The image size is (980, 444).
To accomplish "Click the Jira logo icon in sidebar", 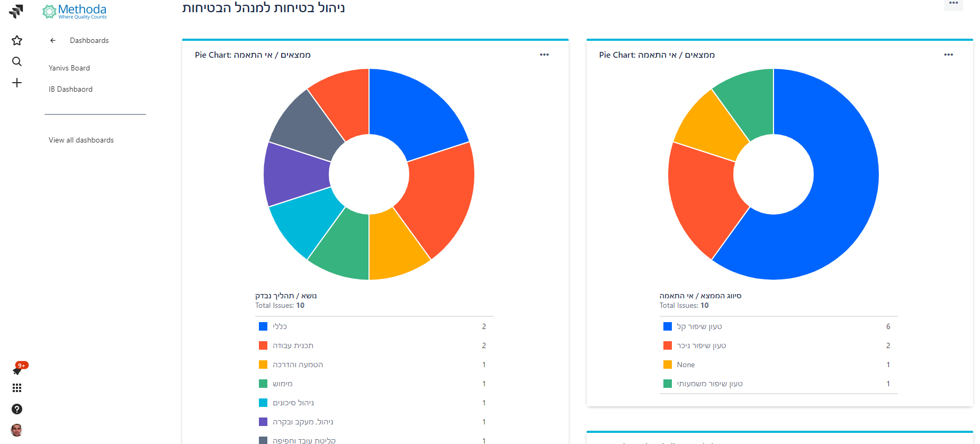I will pos(16,12).
